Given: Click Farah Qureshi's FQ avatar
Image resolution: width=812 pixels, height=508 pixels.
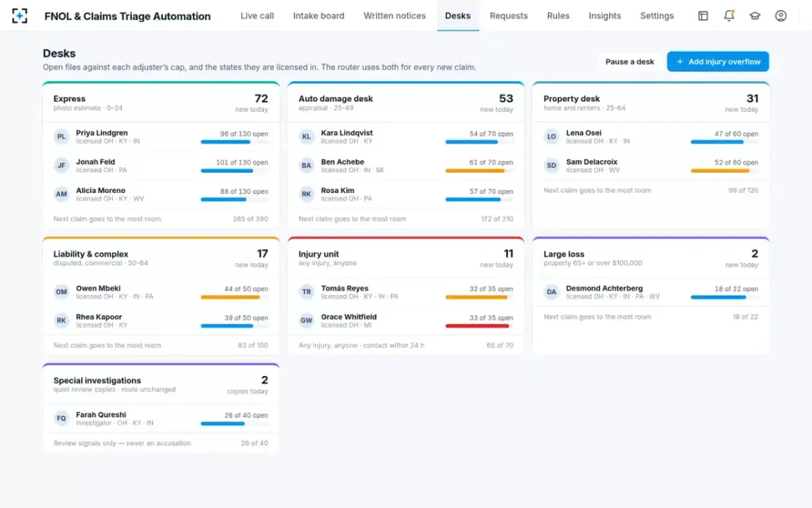Looking at the screenshot, I should click(62, 419).
